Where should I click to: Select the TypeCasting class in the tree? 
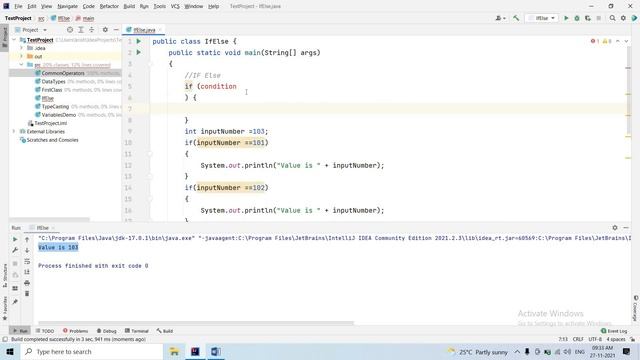coord(55,107)
